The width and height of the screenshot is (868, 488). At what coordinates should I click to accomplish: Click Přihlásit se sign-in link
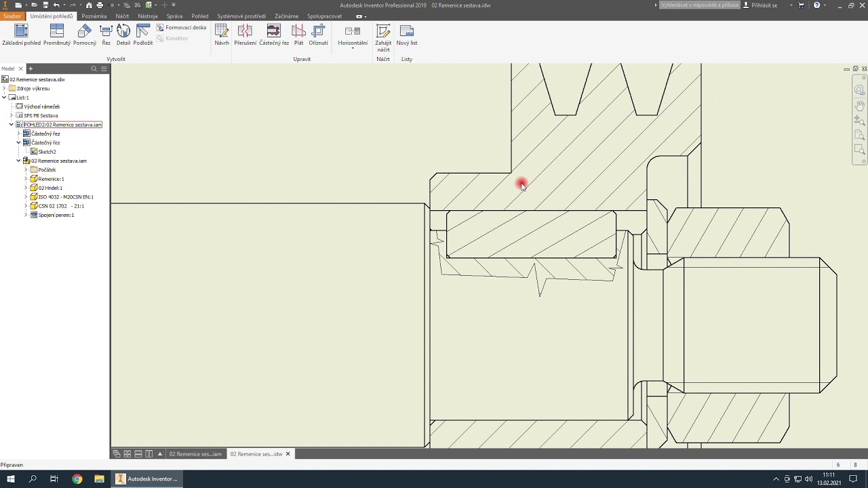pos(764,5)
